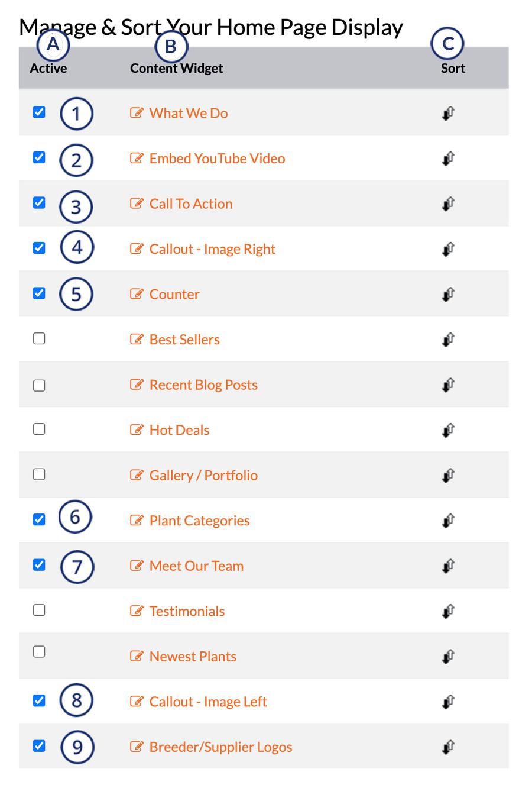Enable the Best Sellers widget checkbox
This screenshot has width=532, height=801.
coord(39,338)
